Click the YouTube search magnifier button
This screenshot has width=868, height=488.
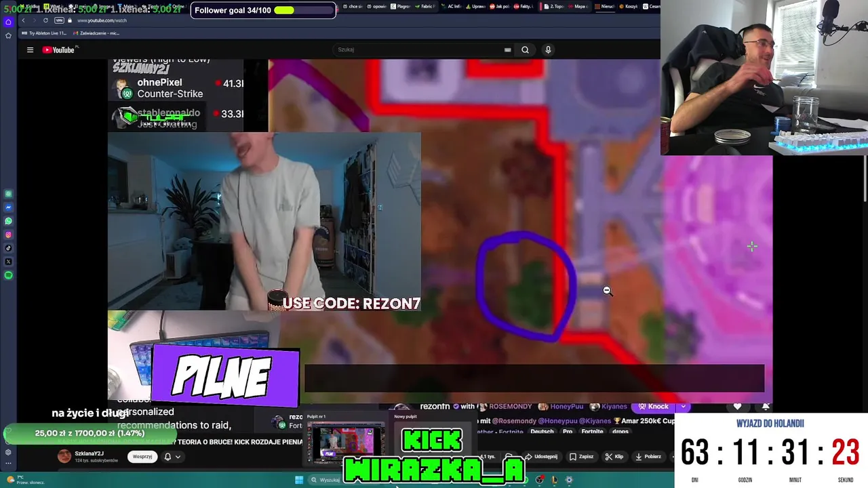click(x=525, y=49)
